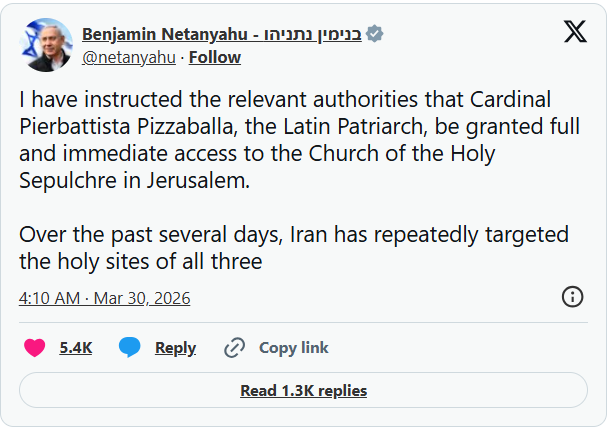
Task: Open the info circle icon
Action: (573, 296)
